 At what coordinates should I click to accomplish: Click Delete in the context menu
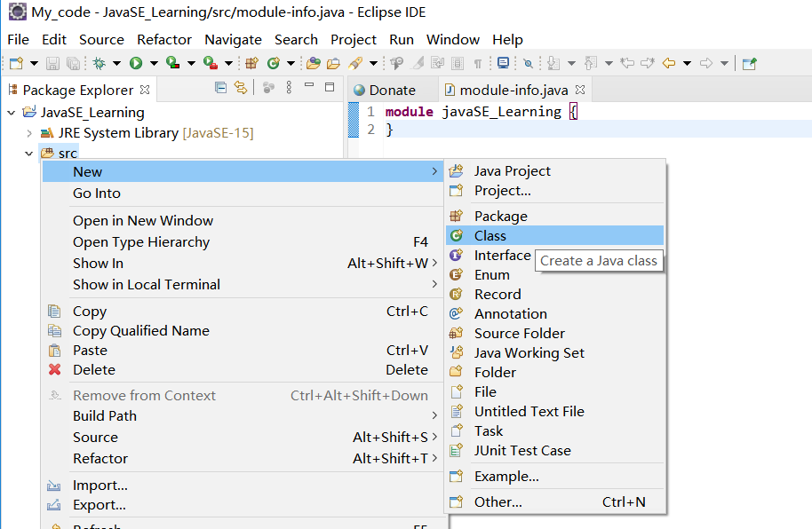(243, 369)
